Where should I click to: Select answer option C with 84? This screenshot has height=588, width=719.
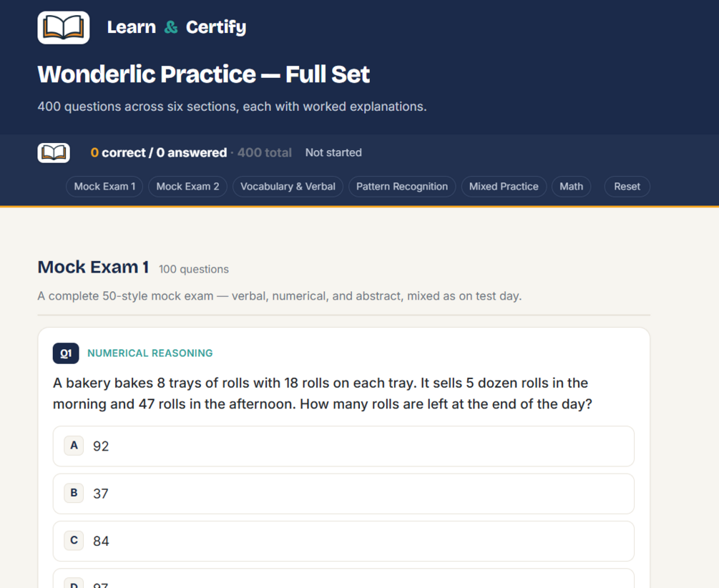click(x=343, y=542)
